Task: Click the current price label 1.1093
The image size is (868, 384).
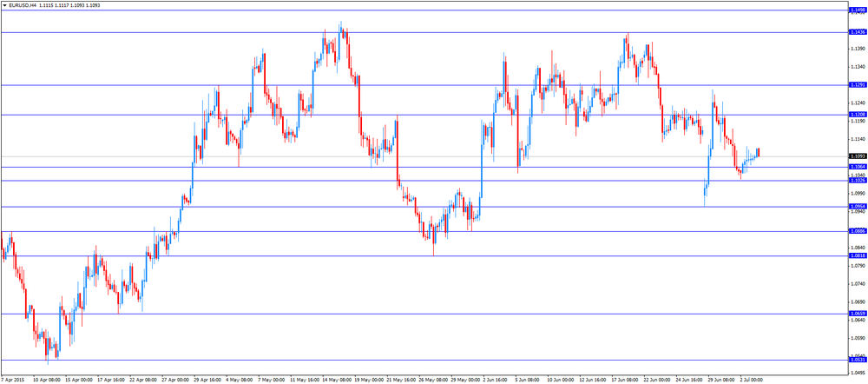Action: (857, 156)
